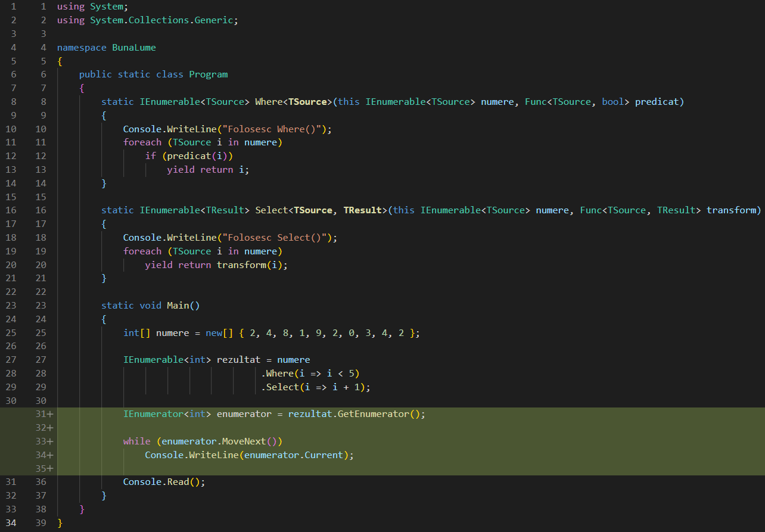The image size is (765, 532).
Task: Place cursor on the 'Main' method name
Action: (178, 306)
